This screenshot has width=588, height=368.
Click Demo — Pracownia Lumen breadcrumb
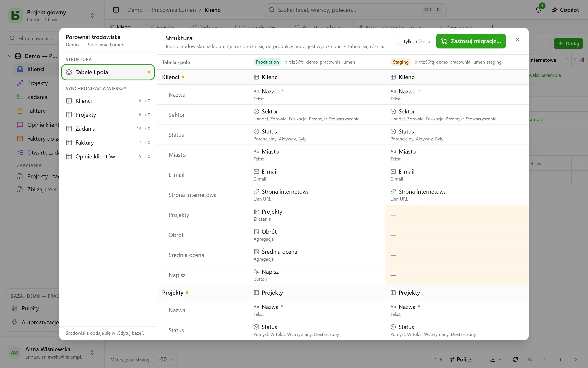(x=161, y=10)
